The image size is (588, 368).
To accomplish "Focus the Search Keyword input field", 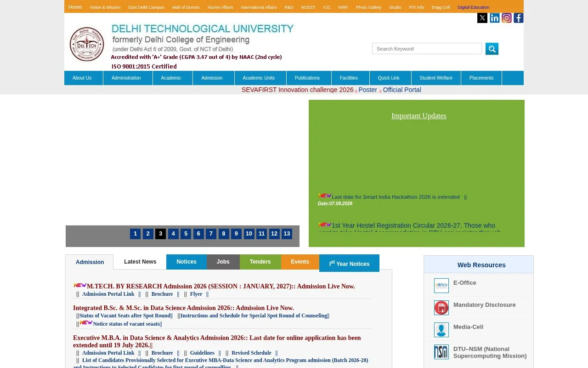I will pyautogui.click(x=427, y=49).
